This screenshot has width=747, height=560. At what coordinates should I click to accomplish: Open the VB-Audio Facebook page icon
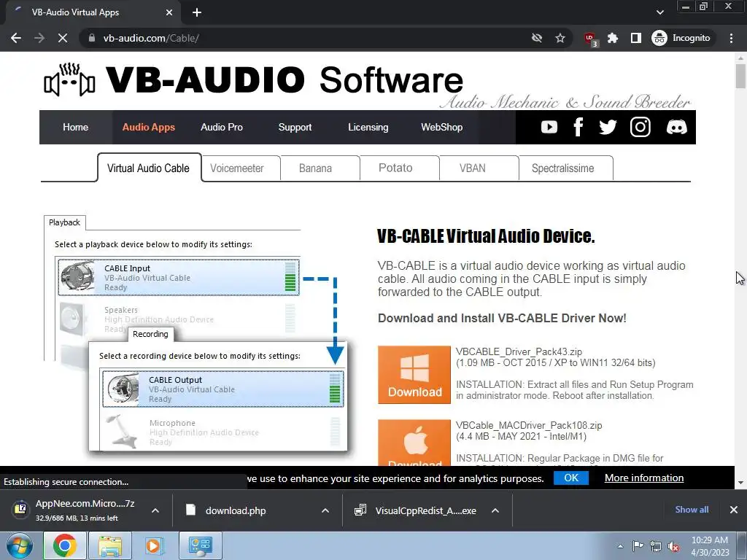pyautogui.click(x=578, y=127)
